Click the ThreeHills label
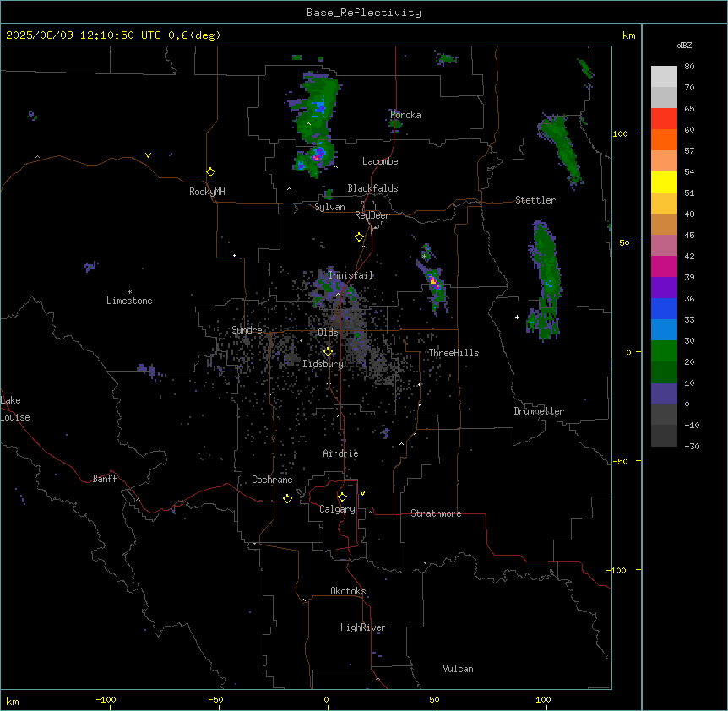728x711 pixels. point(454,353)
